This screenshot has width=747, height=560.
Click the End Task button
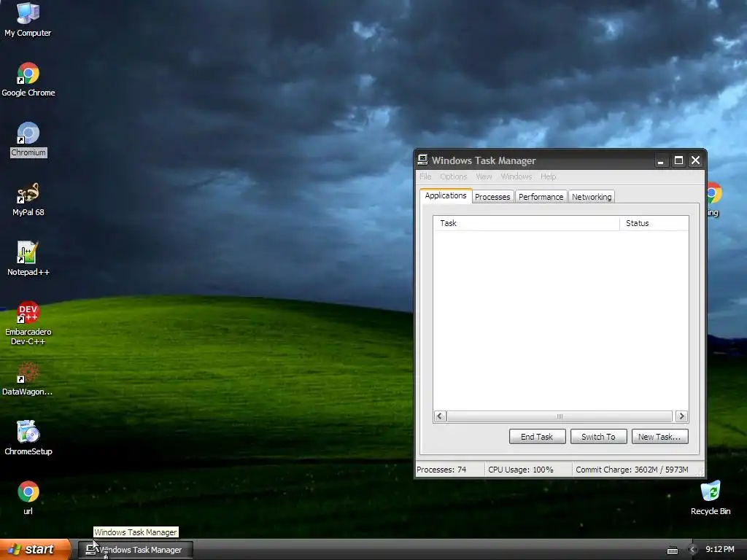pos(538,437)
